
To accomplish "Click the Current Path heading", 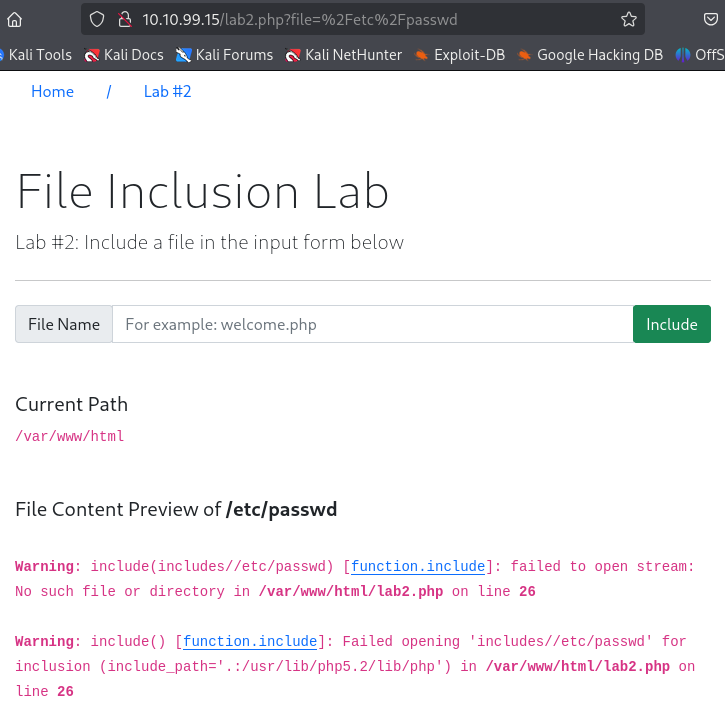I will tap(71, 404).
